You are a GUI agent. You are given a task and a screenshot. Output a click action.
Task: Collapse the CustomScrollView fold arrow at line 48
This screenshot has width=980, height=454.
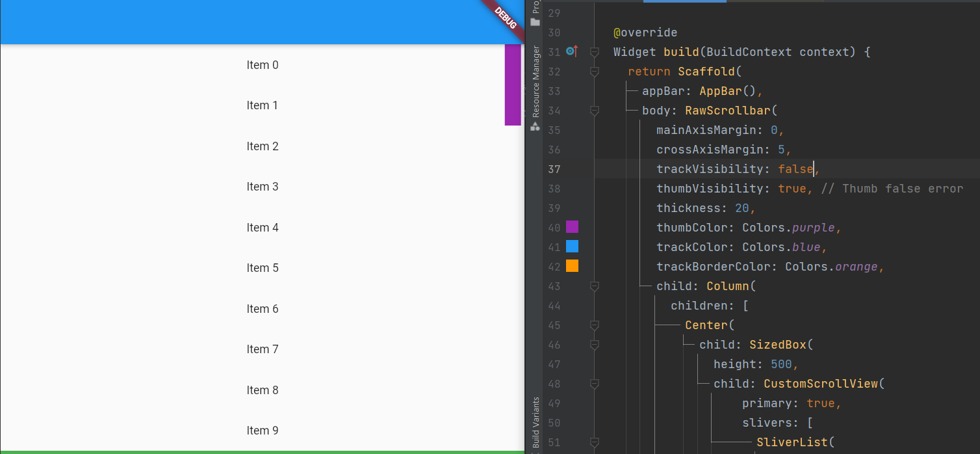593,384
